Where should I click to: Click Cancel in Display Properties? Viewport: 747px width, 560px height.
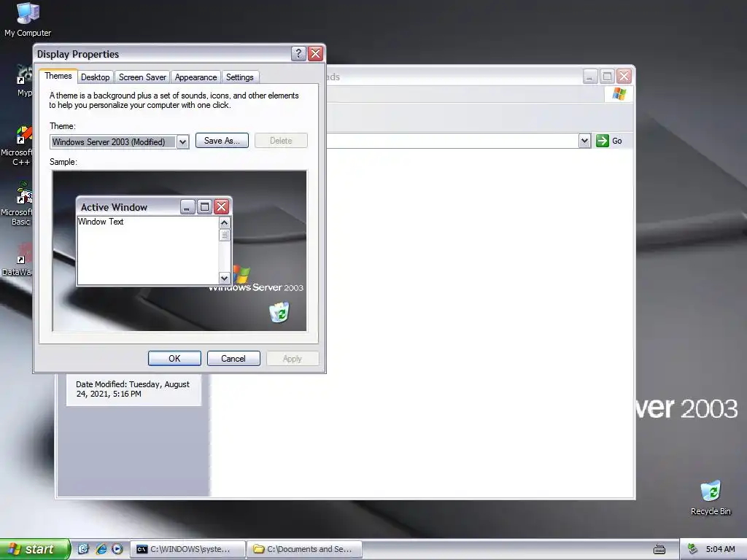pos(233,359)
